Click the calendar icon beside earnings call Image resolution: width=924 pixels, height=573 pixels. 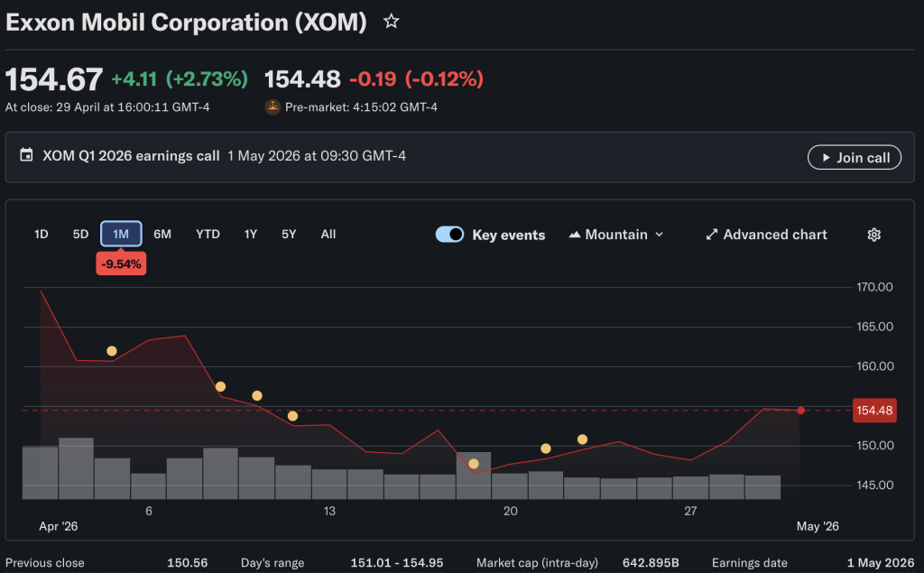tap(26, 155)
